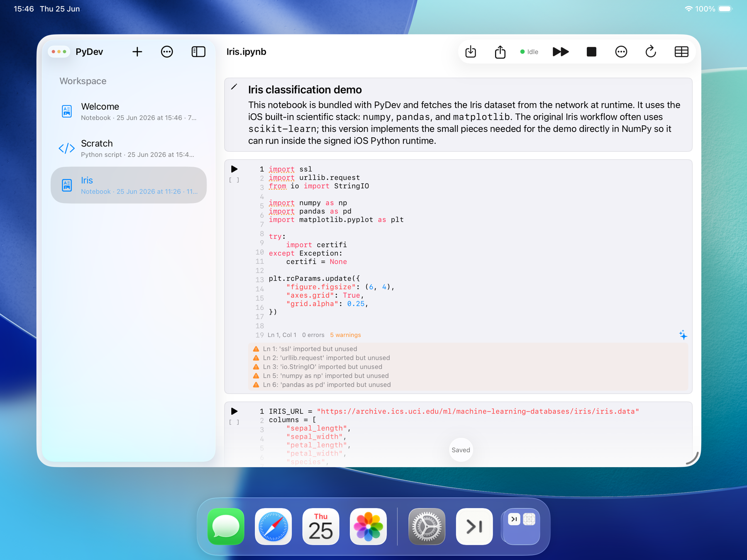Add a new file with the plus button

(x=137, y=52)
